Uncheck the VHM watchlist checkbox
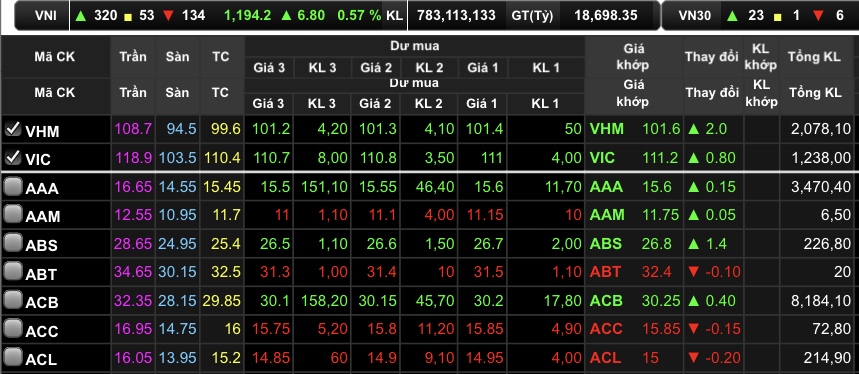This screenshot has height=374, width=859. (x=13, y=128)
